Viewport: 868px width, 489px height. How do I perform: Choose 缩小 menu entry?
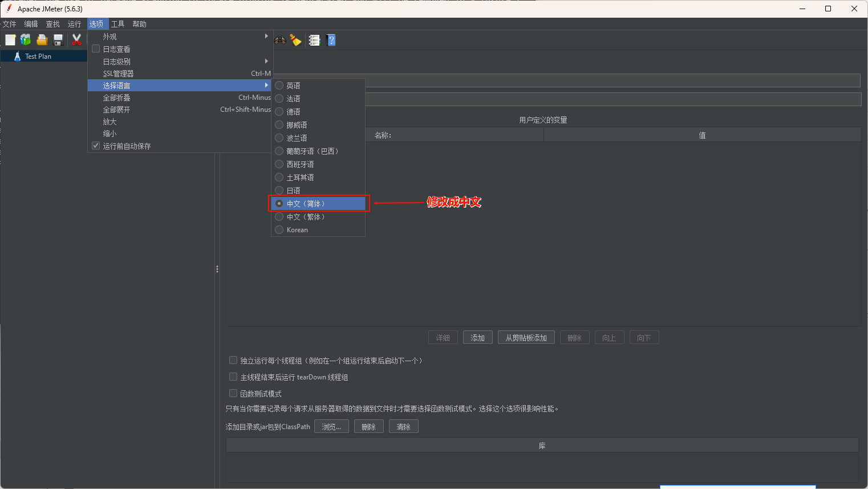[x=180, y=134]
